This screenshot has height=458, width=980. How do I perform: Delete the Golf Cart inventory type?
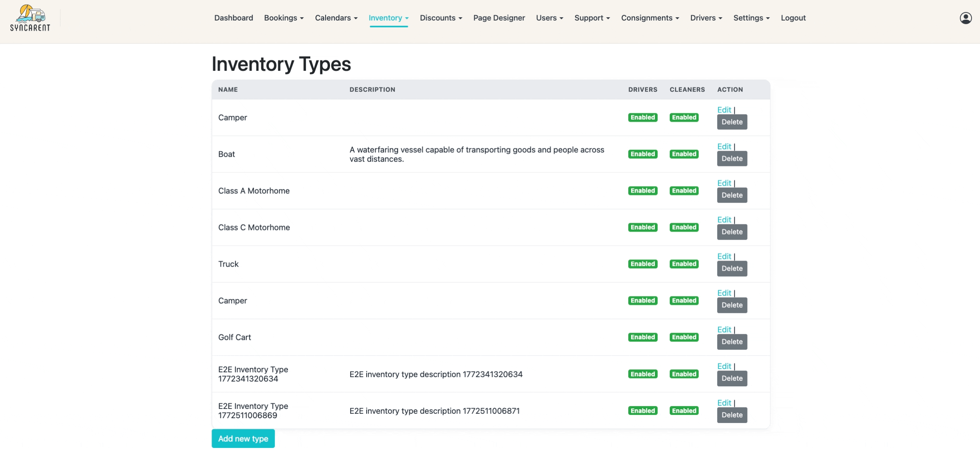pos(732,342)
